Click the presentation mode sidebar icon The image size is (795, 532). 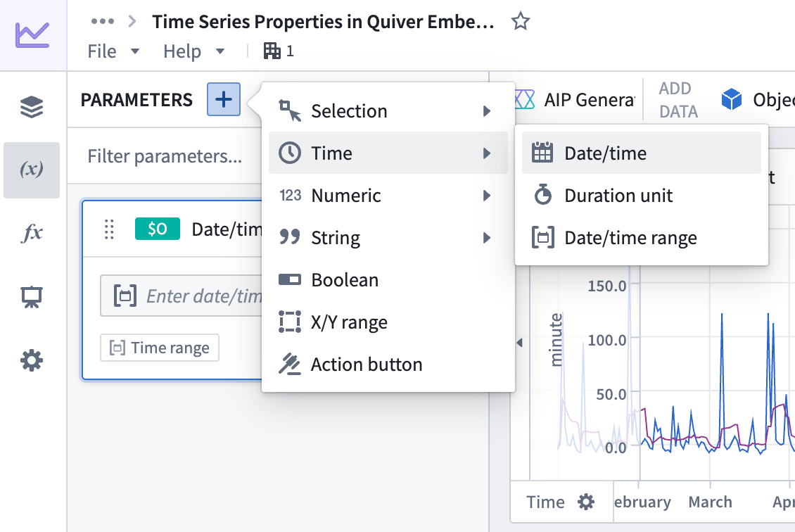click(32, 296)
